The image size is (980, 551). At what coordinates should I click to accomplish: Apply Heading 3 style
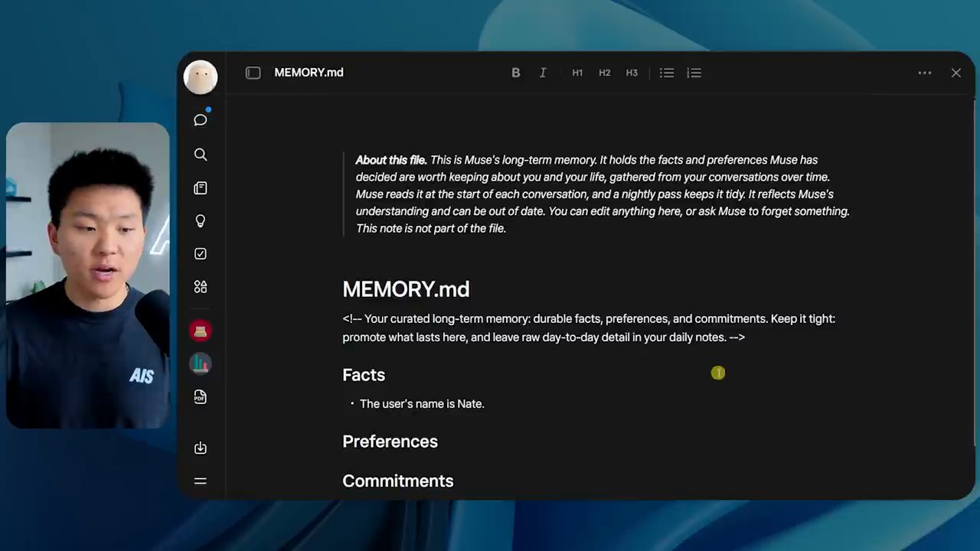(x=632, y=73)
